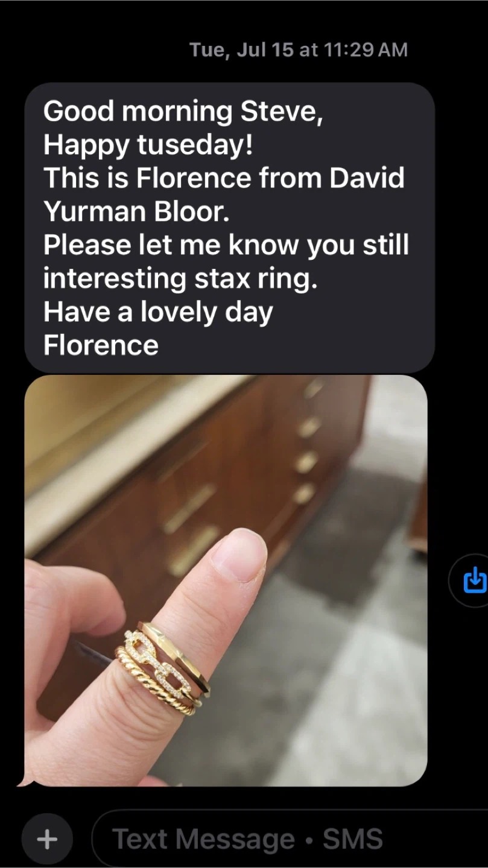Open the ring photo attachment
Image resolution: width=488 pixels, height=868 pixels.
click(x=226, y=580)
